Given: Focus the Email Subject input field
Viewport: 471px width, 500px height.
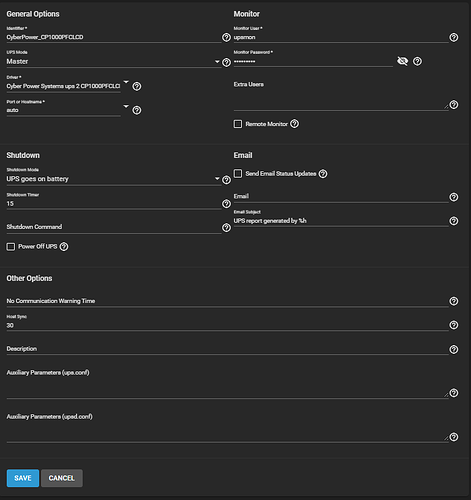Looking at the screenshot, I should tap(341, 221).
